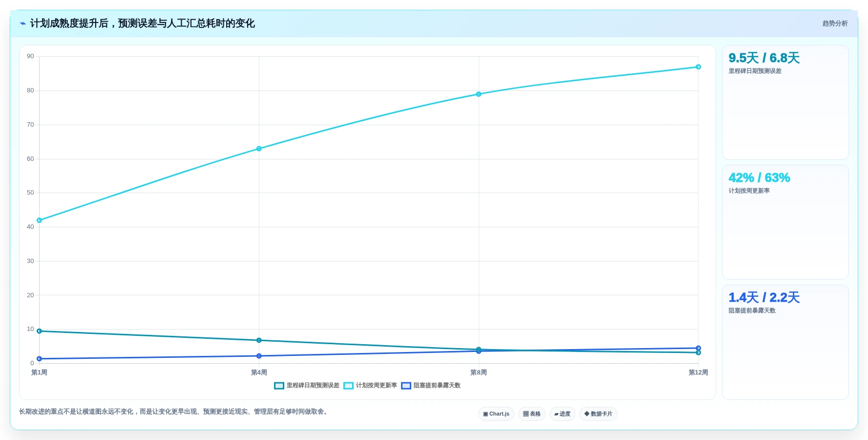Click the 里程碑日期预测误差 point at 第4周
Image resolution: width=868 pixels, height=440 pixels.
click(259, 340)
